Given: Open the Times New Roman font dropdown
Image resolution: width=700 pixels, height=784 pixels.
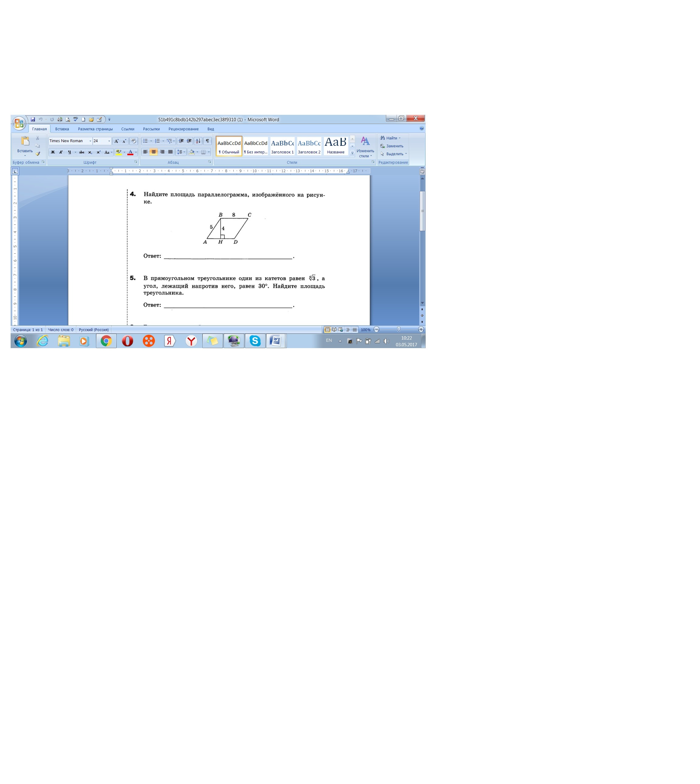Looking at the screenshot, I should point(90,141).
